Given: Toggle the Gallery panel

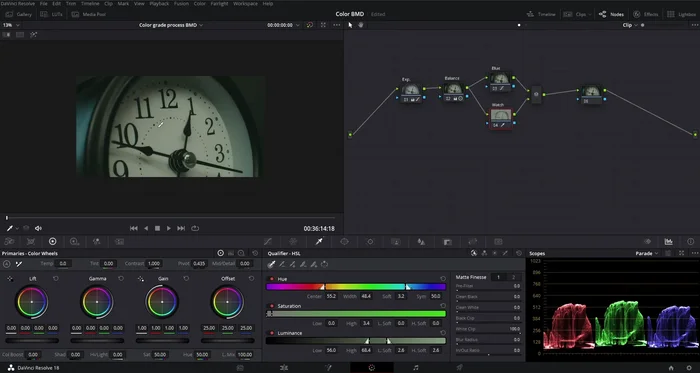Looking at the screenshot, I should 18,14.
